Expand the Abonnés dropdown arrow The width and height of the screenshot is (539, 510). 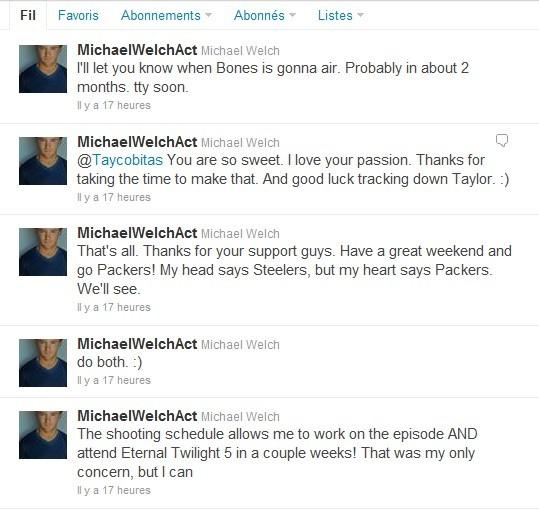[x=292, y=15]
